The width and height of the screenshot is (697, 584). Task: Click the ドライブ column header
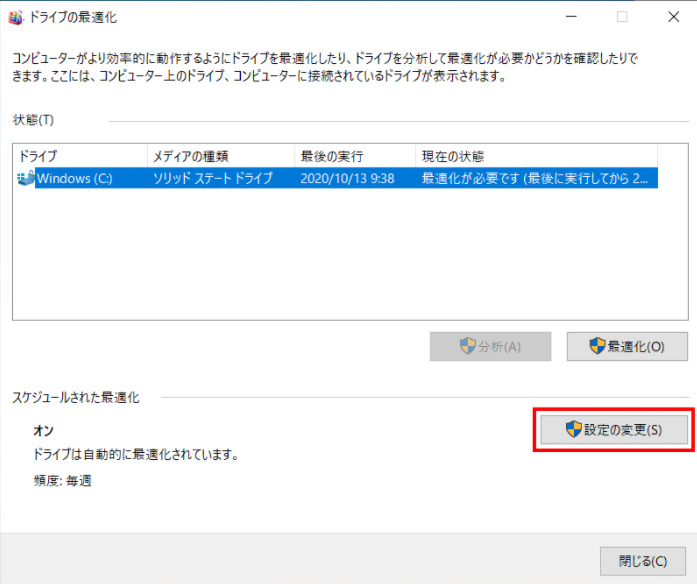point(81,156)
